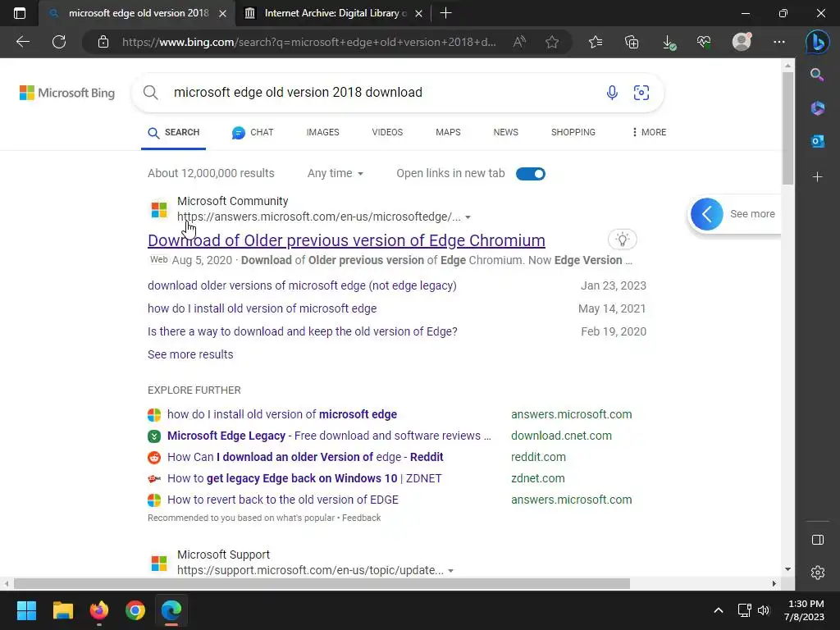Search by voice using microphone icon
The width and height of the screenshot is (840, 630).
[612, 93]
